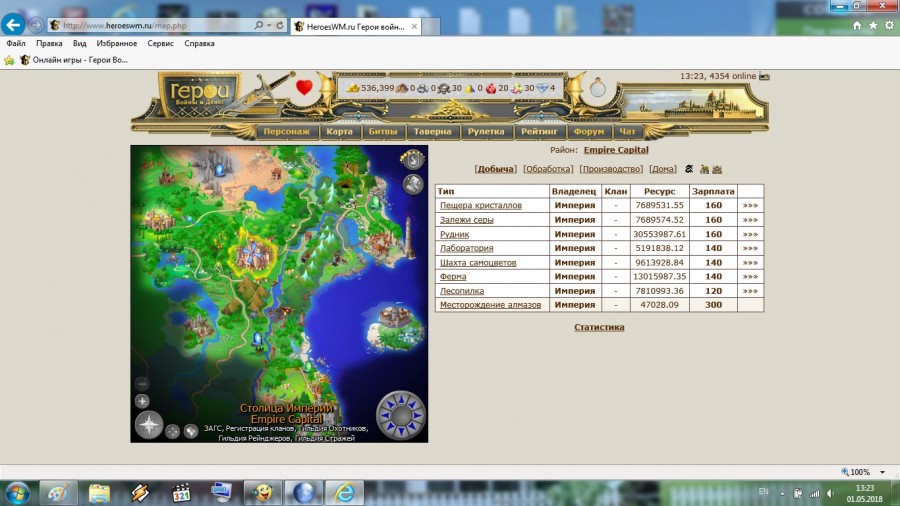Open the Файл menu
This screenshot has height=506, width=900.
tap(15, 44)
